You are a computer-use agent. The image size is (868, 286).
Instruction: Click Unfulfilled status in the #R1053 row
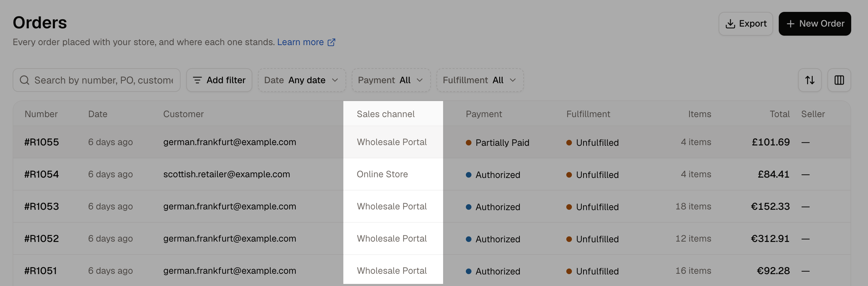(593, 207)
